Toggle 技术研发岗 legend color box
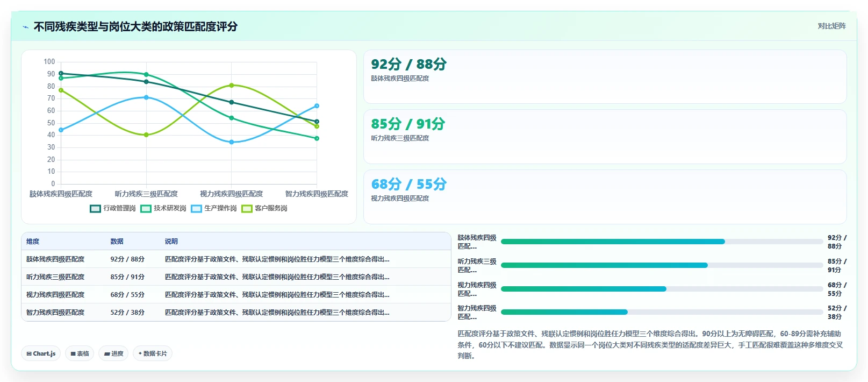This screenshot has height=382, width=868. click(146, 209)
